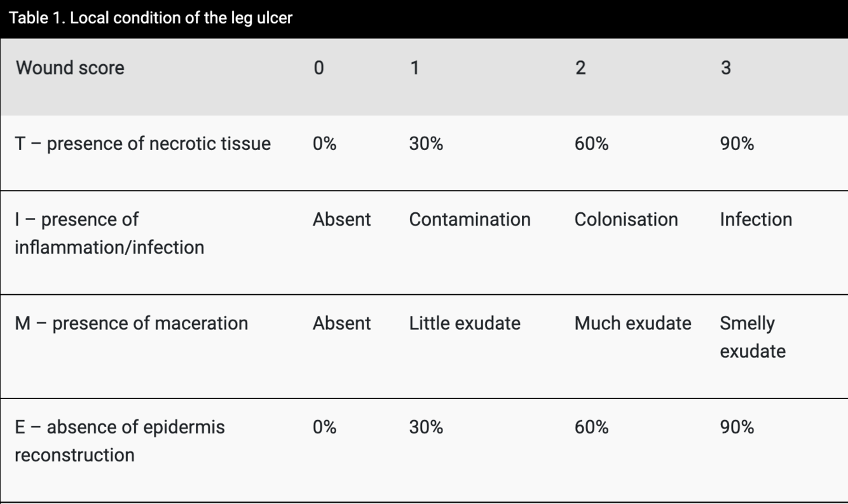The width and height of the screenshot is (848, 504).
Task: Select the 90% cell in the necrotic tissue row
Action: (x=737, y=144)
